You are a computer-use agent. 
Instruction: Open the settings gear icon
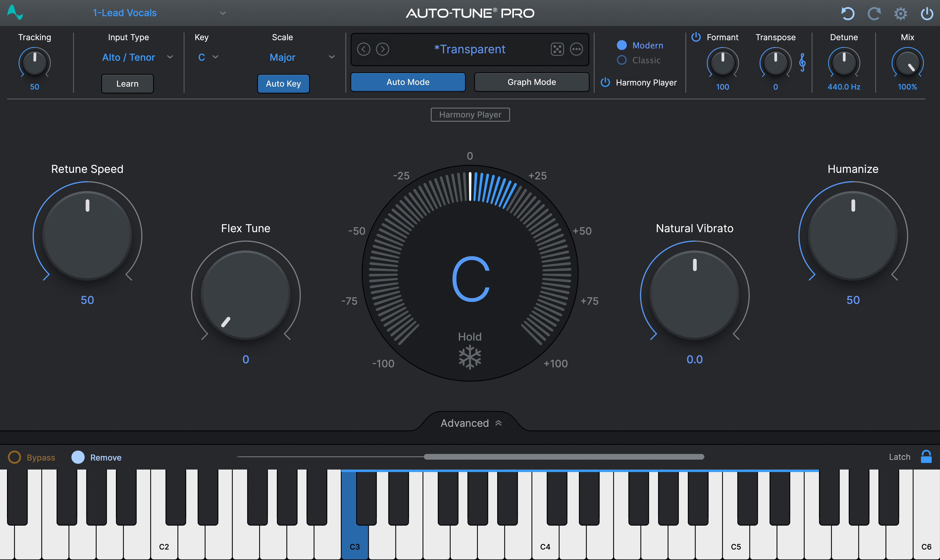tap(901, 13)
